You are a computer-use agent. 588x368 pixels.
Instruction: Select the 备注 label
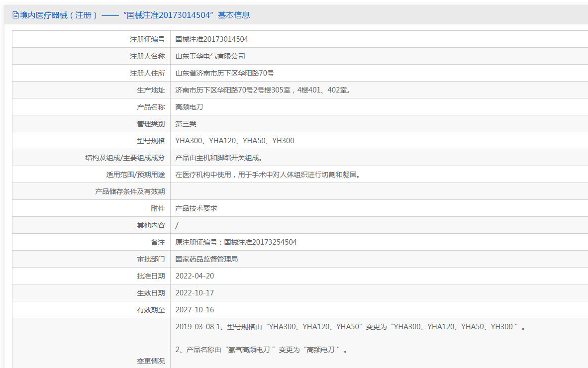point(158,242)
